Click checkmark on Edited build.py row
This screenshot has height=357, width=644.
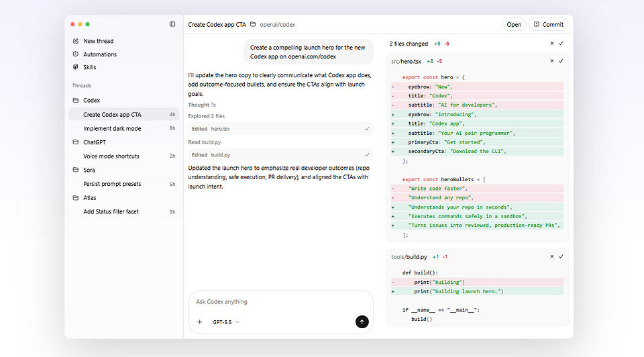367,155
